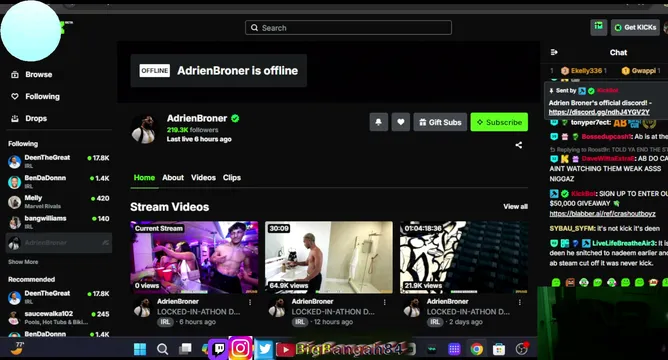Screen dimensions: 668x360
Task: Open BenDaDonnn in the Following list
Action: pos(59,181)
